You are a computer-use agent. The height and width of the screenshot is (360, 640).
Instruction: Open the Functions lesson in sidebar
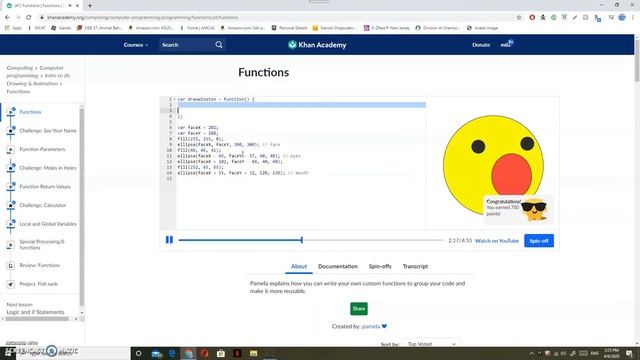tap(30, 112)
